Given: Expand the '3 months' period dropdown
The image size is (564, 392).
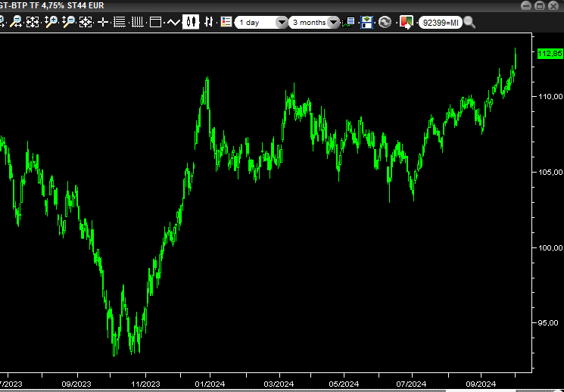Looking at the screenshot, I should coord(313,22).
